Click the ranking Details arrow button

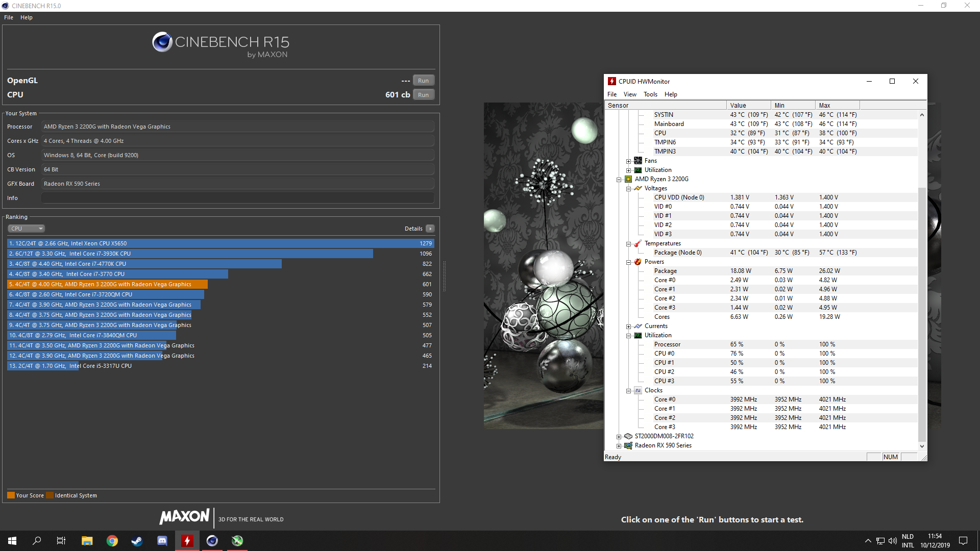coord(430,229)
